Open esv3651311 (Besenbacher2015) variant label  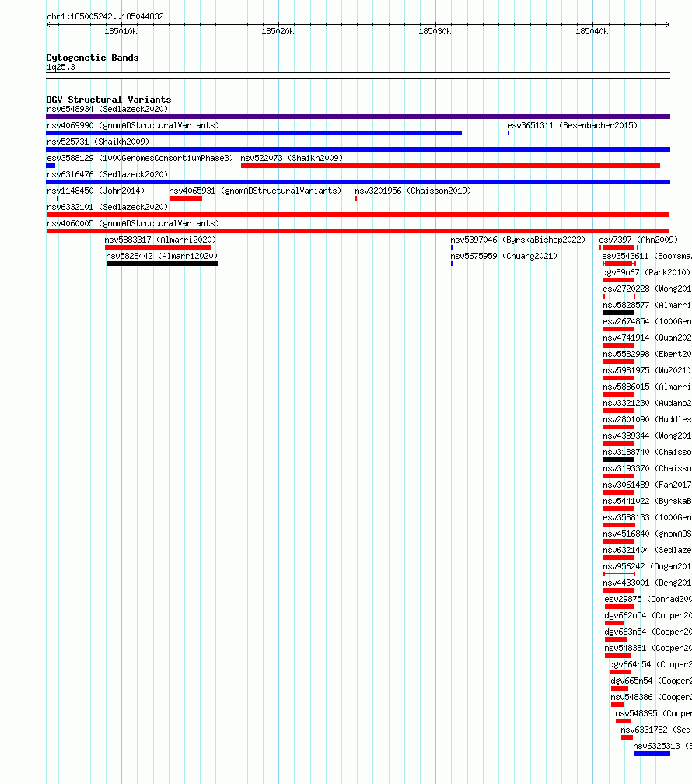[x=572, y=125]
